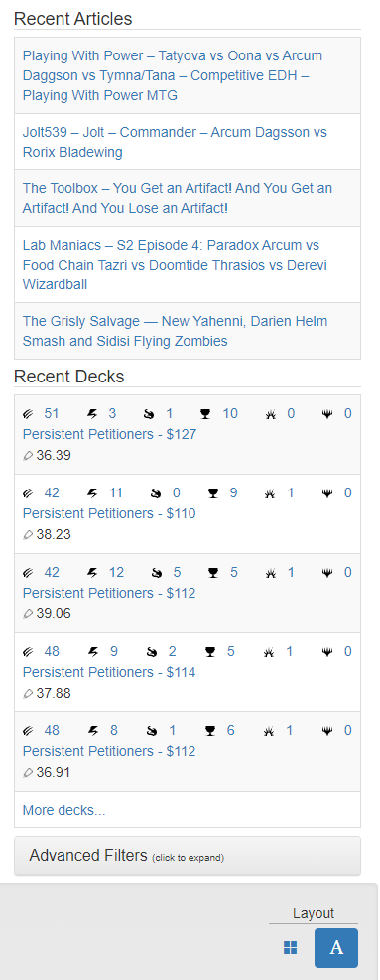The height and width of the screenshot is (980, 380).
Task: Open Jolt539 Arcum Dagsson vs Rorix article
Action: point(175,142)
